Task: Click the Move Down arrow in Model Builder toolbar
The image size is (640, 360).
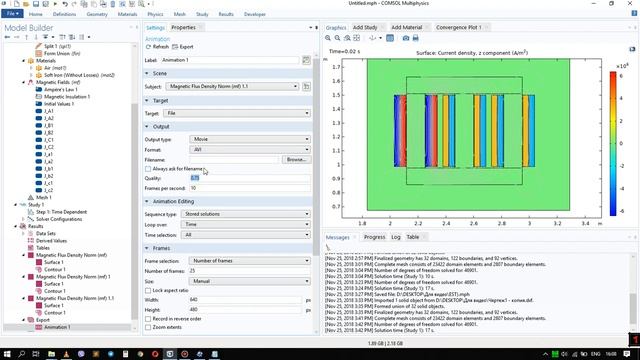Action: click(36, 37)
